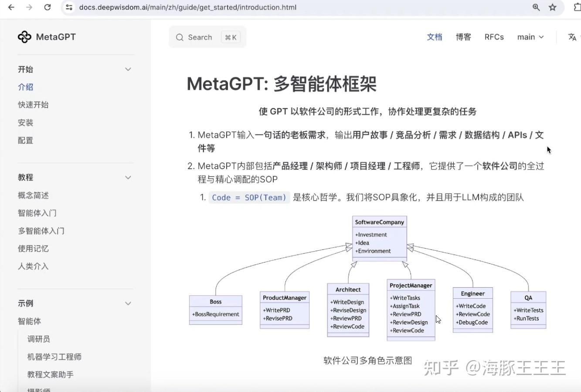Navigate to the 安装 page

tap(25, 123)
